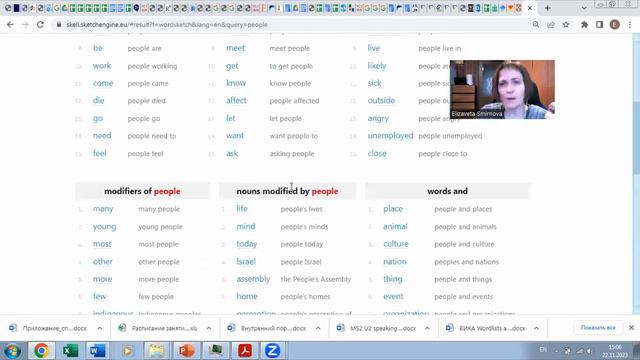Viewport: 640px width, 360px height.
Task: Click the collocate word 'mind'
Action: (246, 227)
